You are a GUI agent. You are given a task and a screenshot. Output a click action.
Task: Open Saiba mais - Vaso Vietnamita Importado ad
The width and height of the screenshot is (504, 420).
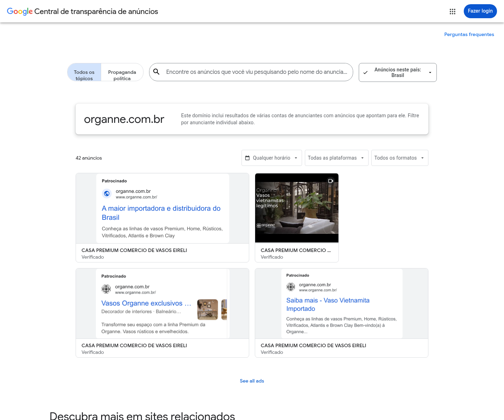pyautogui.click(x=328, y=304)
